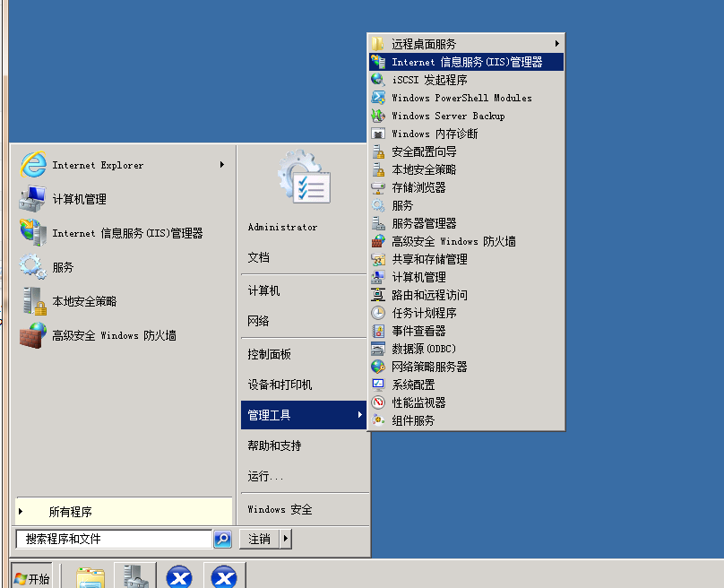Click IIS manager icon in left pinned list
Image resolution: width=724 pixels, height=588 pixels.
tap(33, 233)
